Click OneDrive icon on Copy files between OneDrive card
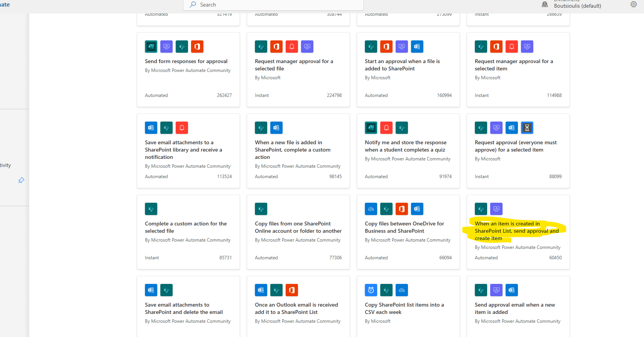The height and width of the screenshot is (337, 644). click(x=371, y=209)
